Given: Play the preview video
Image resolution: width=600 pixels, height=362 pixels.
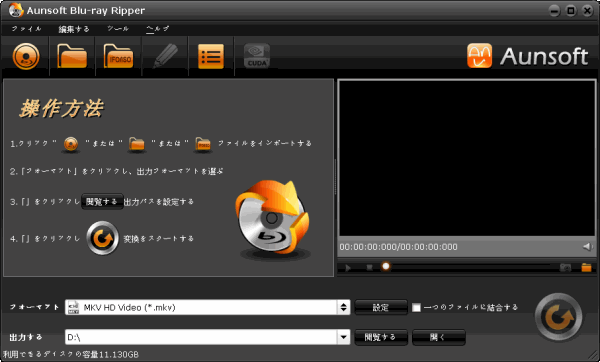Looking at the screenshot, I should 347,267.
